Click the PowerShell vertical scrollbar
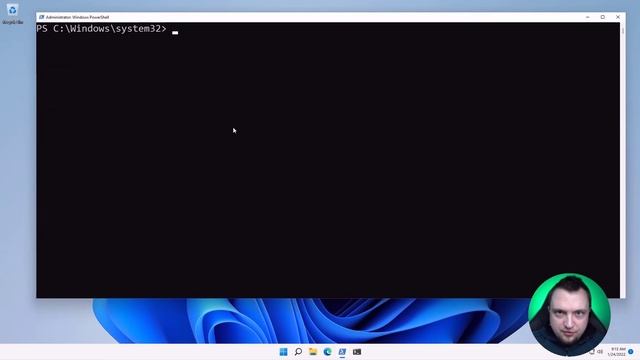This screenshot has width=640, height=360. pos(622,160)
